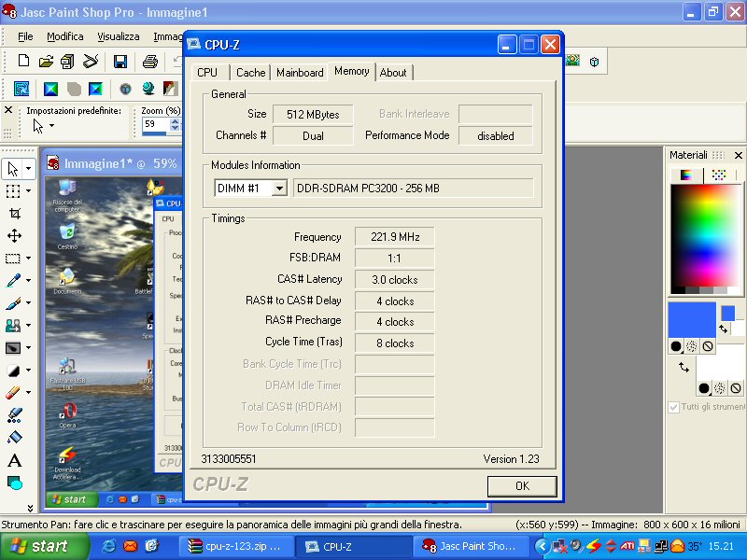Click the scanner import icon
Viewport: 747px width, 560px height.
click(91, 62)
